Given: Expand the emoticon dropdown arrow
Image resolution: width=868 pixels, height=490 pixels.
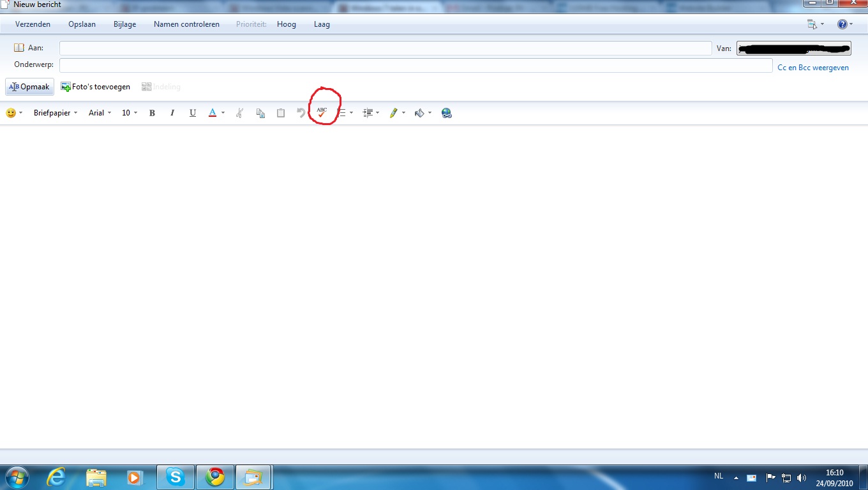Looking at the screenshot, I should coord(20,113).
